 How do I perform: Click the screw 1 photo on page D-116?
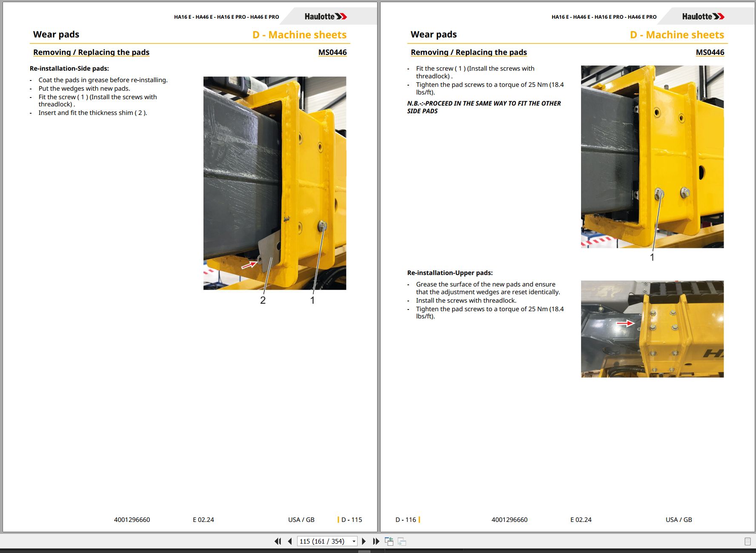coord(652,157)
